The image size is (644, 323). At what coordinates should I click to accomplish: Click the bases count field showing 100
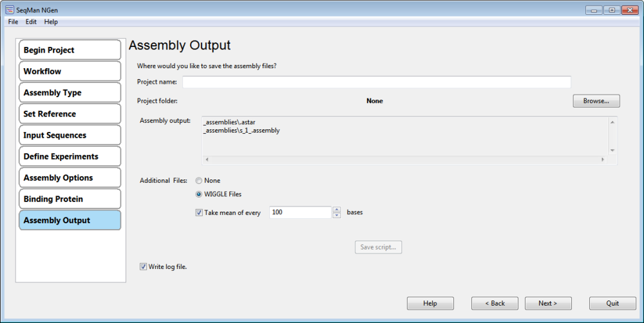(x=300, y=212)
